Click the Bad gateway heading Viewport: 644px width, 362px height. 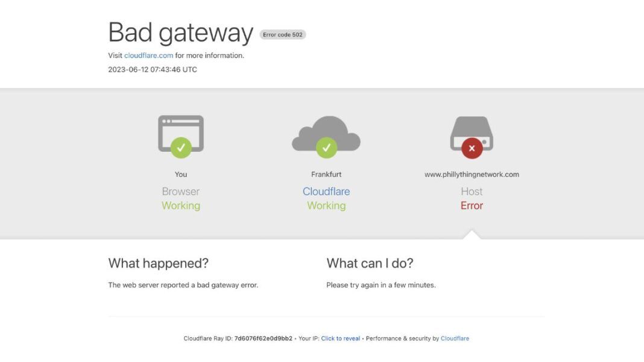click(x=181, y=33)
